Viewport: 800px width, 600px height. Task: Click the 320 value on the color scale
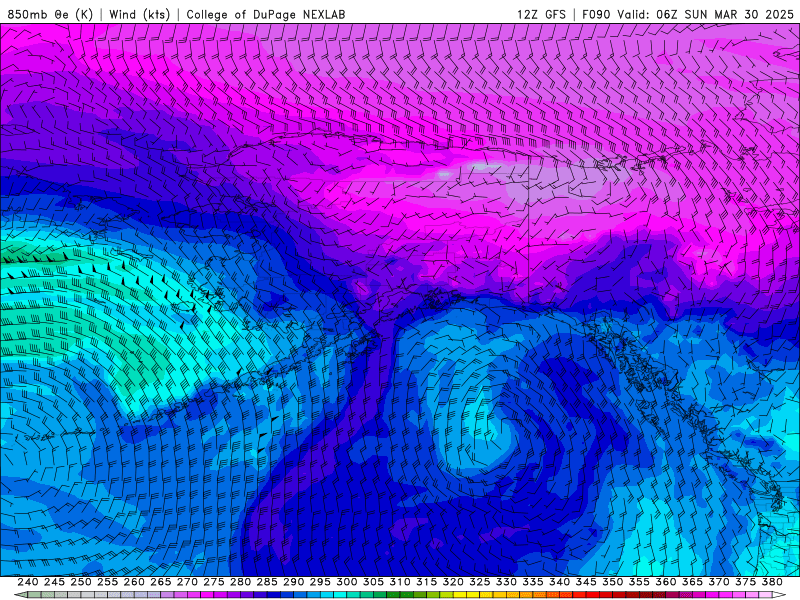[453, 582]
